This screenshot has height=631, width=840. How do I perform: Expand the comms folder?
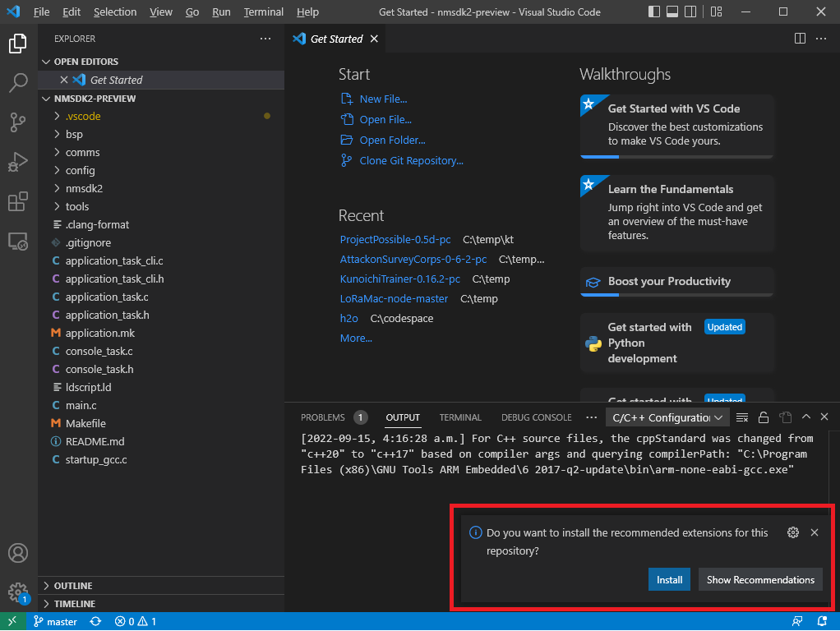pos(161,153)
